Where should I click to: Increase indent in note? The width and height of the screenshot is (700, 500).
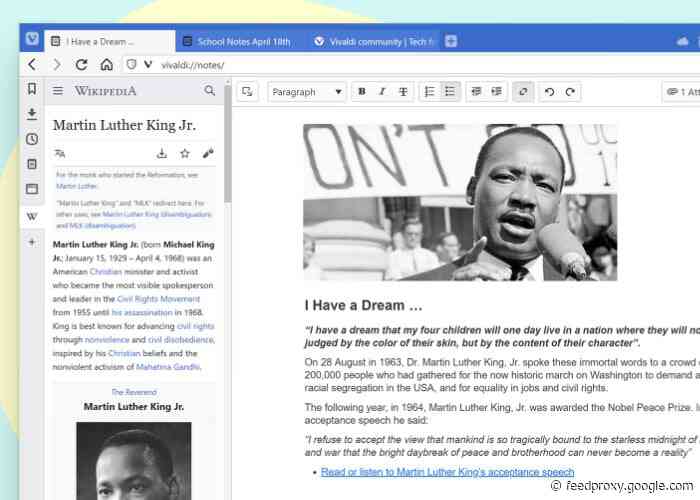pos(497,92)
